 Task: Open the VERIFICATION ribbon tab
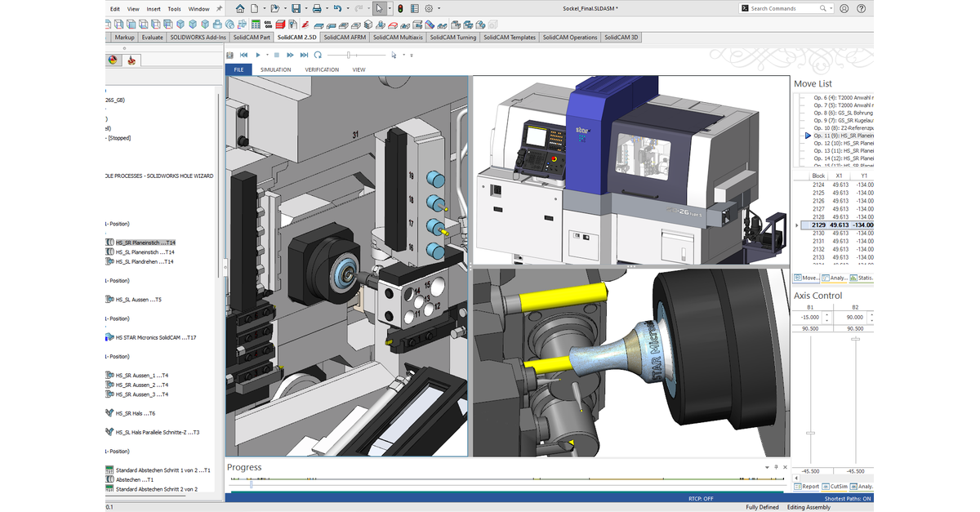click(x=322, y=69)
